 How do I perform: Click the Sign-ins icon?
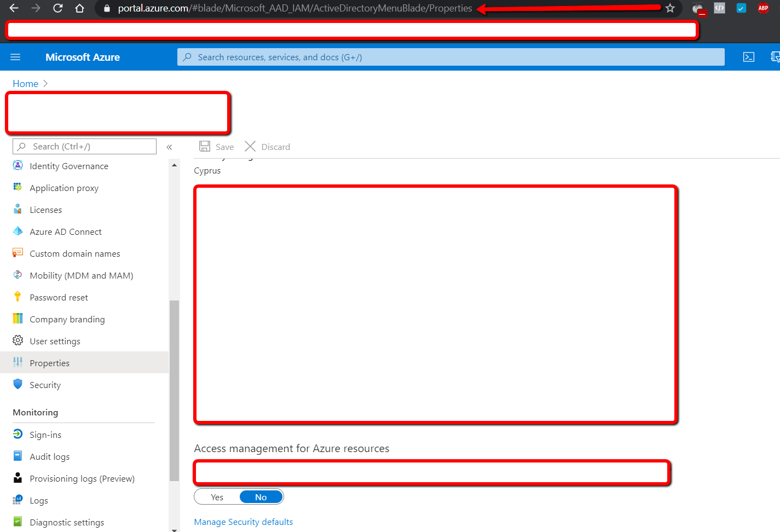[x=18, y=434]
